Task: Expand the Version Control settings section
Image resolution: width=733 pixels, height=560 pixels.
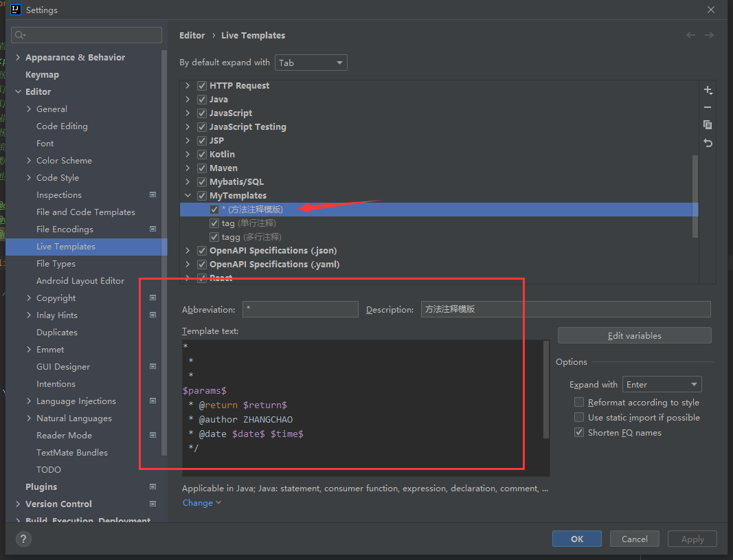Action: click(x=18, y=504)
